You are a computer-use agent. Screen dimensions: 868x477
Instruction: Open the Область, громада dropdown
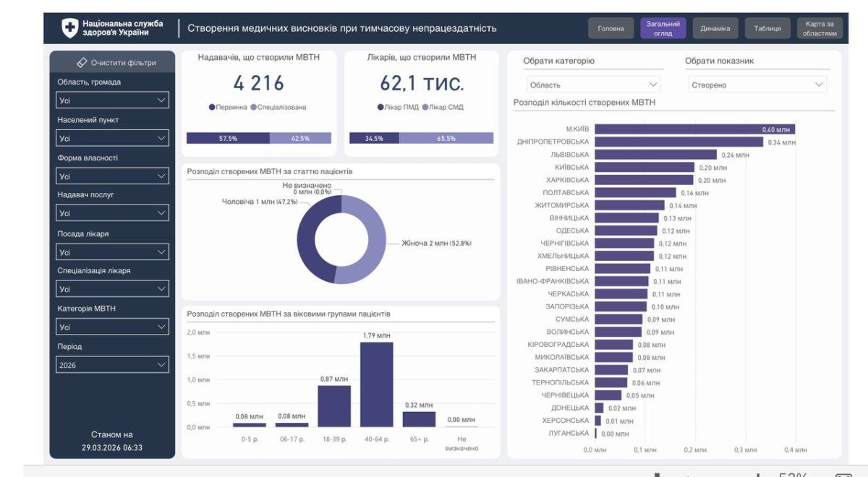click(x=112, y=100)
